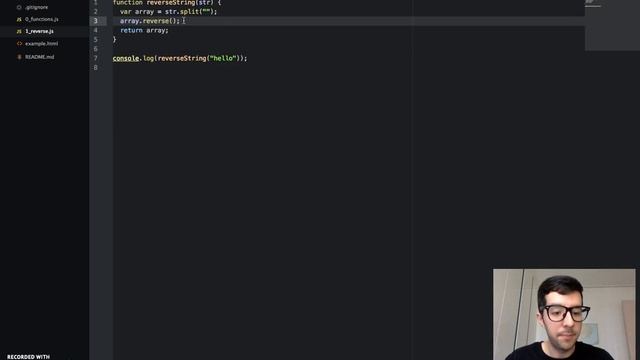
Task: Click the markdown icon beside README.md
Action: (19, 57)
